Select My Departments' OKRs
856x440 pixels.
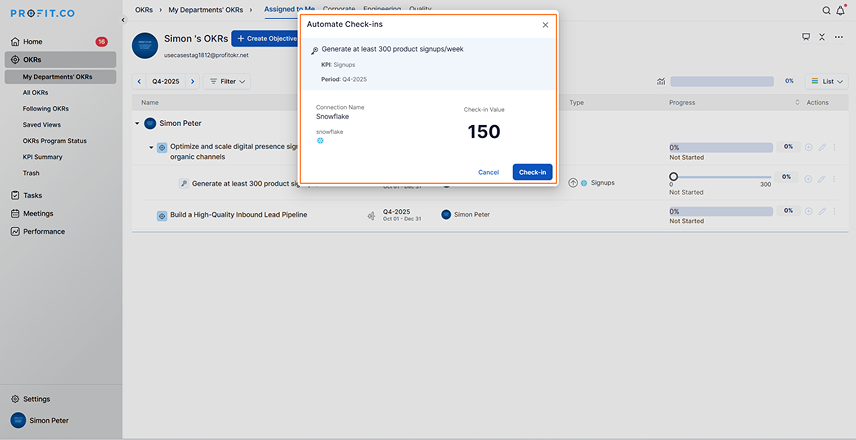coord(60,77)
